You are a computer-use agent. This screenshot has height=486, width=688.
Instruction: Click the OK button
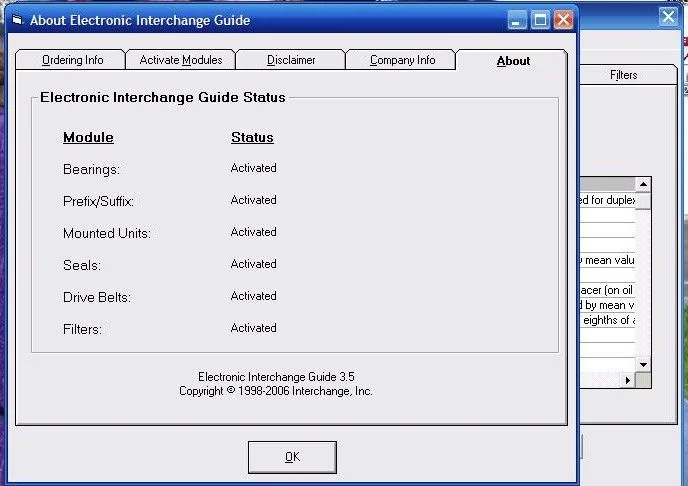point(292,457)
